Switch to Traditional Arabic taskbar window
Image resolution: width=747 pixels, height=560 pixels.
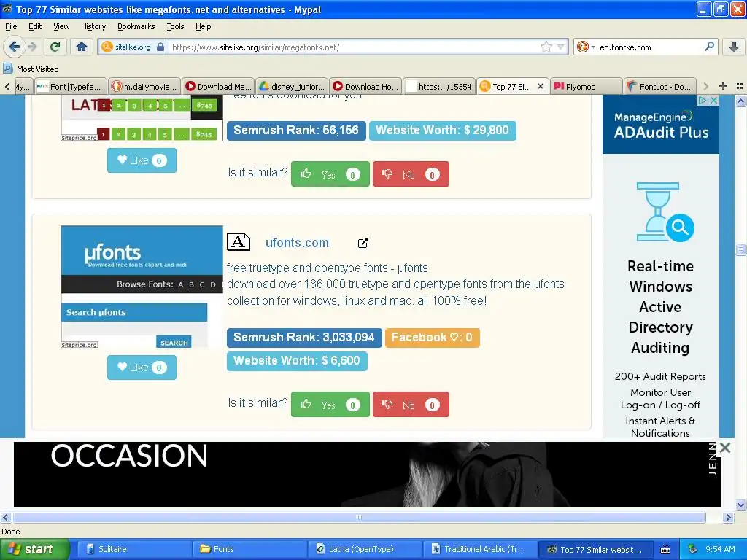tap(479, 549)
